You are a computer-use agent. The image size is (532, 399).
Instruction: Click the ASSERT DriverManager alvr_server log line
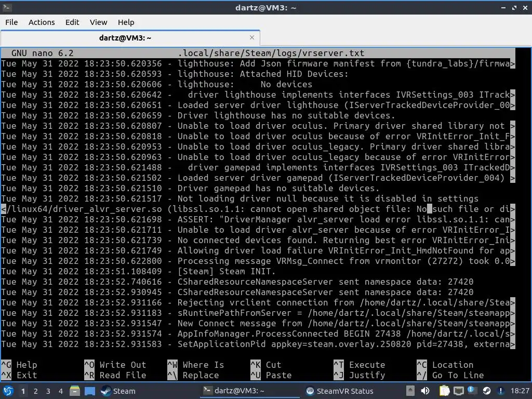[258, 220]
